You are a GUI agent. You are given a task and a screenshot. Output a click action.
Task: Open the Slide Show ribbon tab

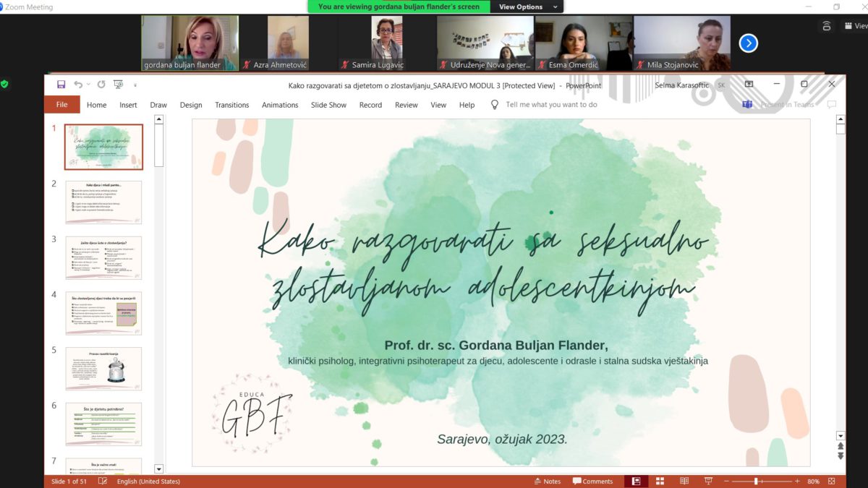coord(328,105)
